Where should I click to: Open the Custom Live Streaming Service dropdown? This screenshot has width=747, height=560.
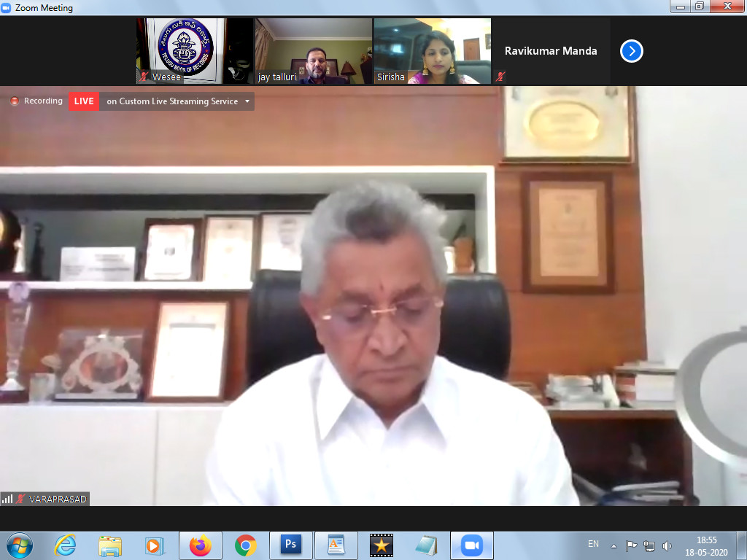(x=247, y=101)
